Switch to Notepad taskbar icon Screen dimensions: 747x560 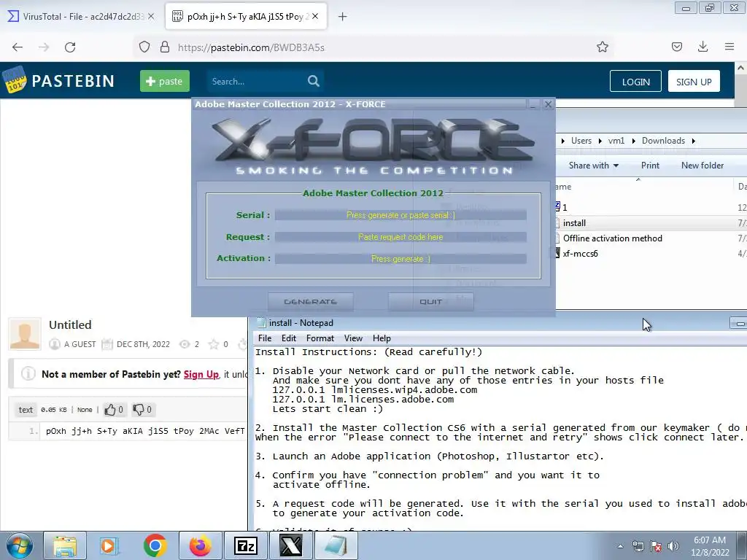336,545
